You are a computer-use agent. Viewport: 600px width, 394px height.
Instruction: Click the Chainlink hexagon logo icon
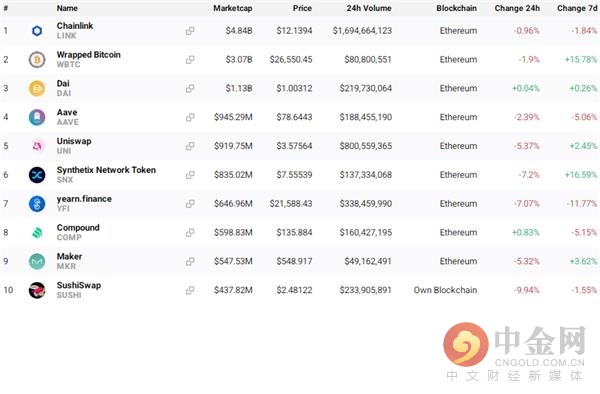[x=37, y=31]
